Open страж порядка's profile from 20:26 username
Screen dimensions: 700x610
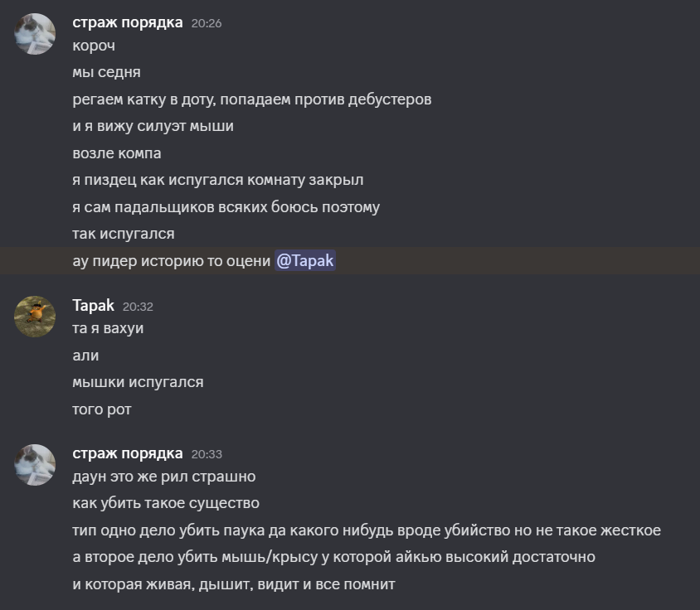(128, 22)
